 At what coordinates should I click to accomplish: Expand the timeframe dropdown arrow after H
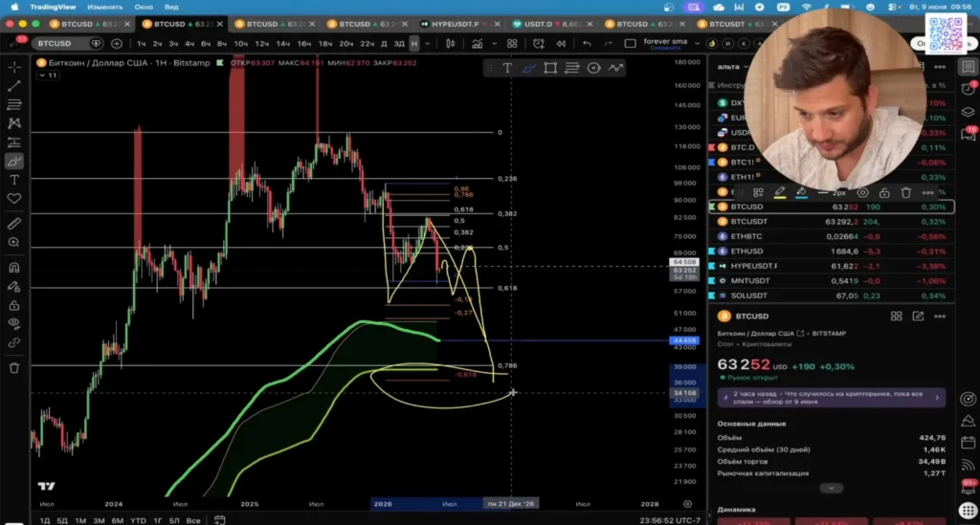(x=428, y=43)
